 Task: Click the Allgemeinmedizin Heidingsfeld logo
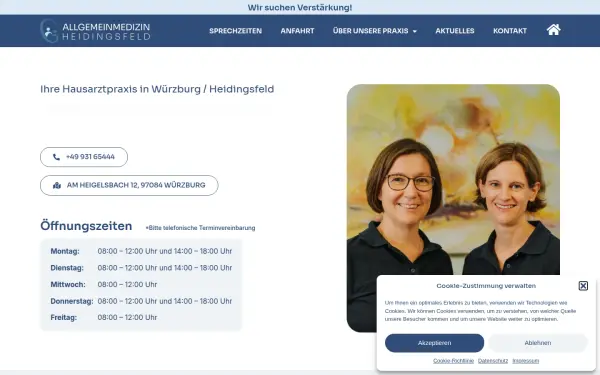click(95, 31)
